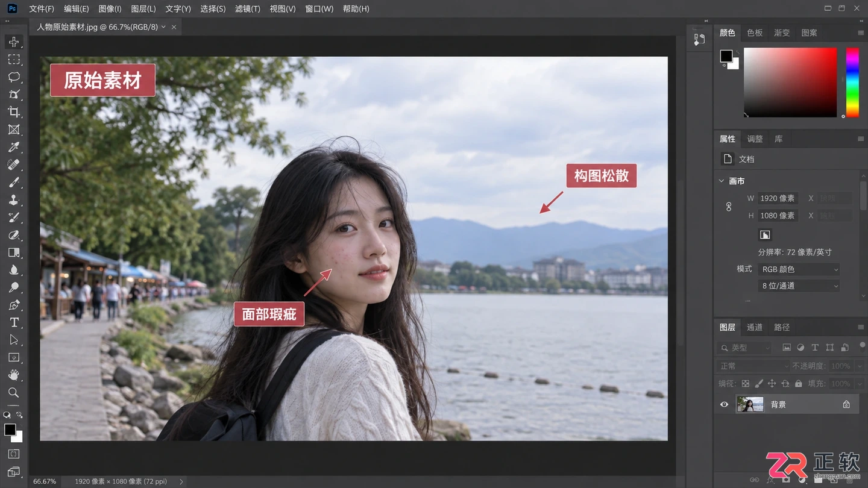Screen dimensions: 868x488
Task: Select the Spot Healing Brush tool
Action: (x=14, y=164)
